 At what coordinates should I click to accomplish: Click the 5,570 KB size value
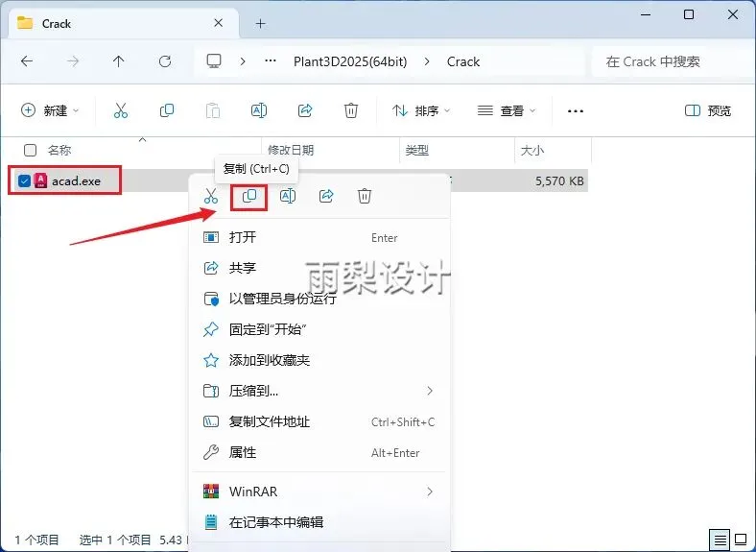[559, 180]
